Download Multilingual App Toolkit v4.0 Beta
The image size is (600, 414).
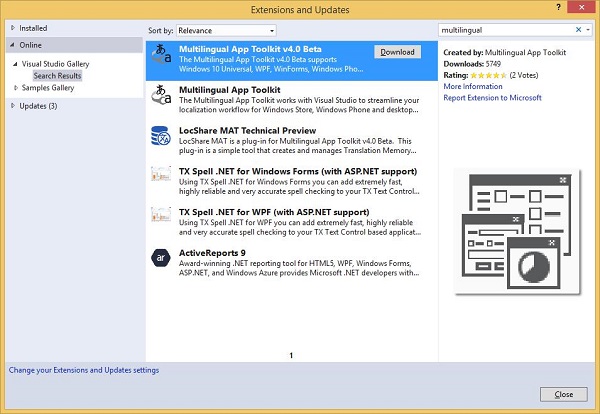tap(397, 52)
